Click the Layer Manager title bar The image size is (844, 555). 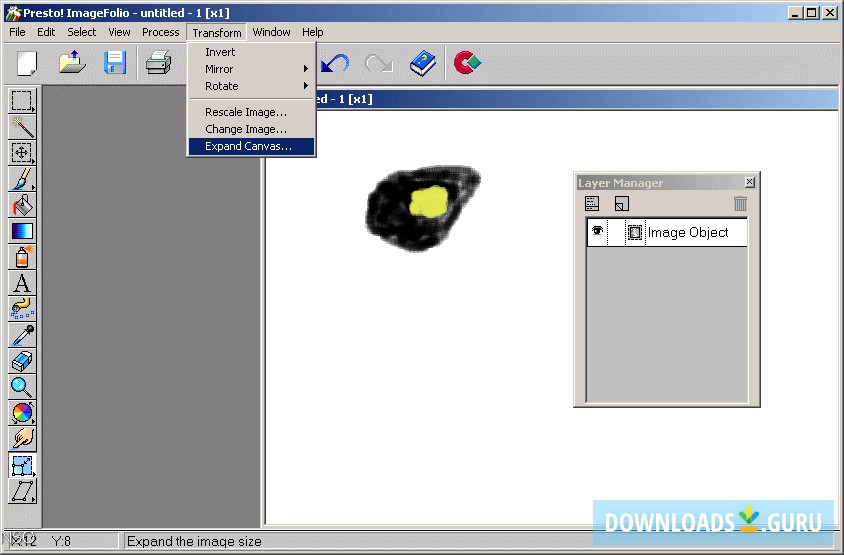click(x=659, y=183)
